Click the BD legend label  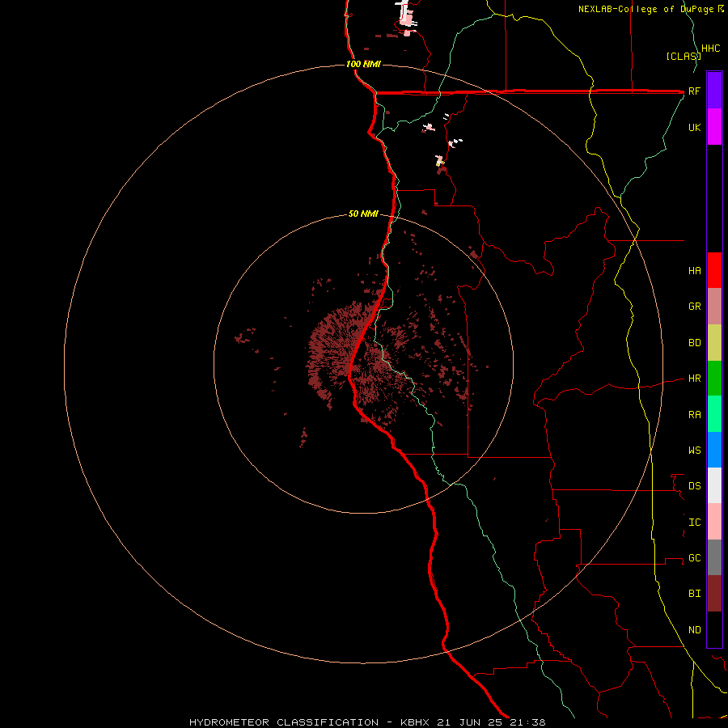694,343
